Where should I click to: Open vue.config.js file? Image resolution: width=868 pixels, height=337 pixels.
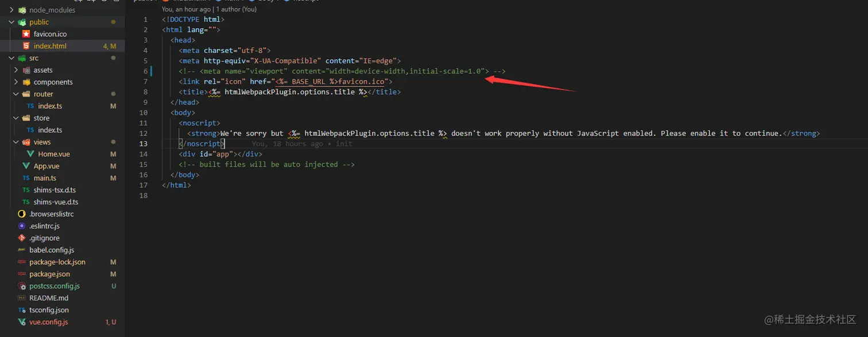click(x=49, y=322)
